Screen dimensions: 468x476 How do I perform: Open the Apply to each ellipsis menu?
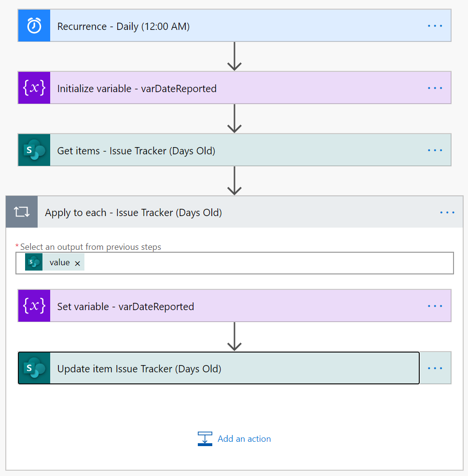click(447, 212)
